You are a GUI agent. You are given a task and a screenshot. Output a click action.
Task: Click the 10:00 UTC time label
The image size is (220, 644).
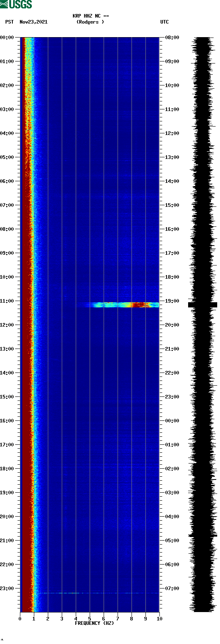click(172, 85)
